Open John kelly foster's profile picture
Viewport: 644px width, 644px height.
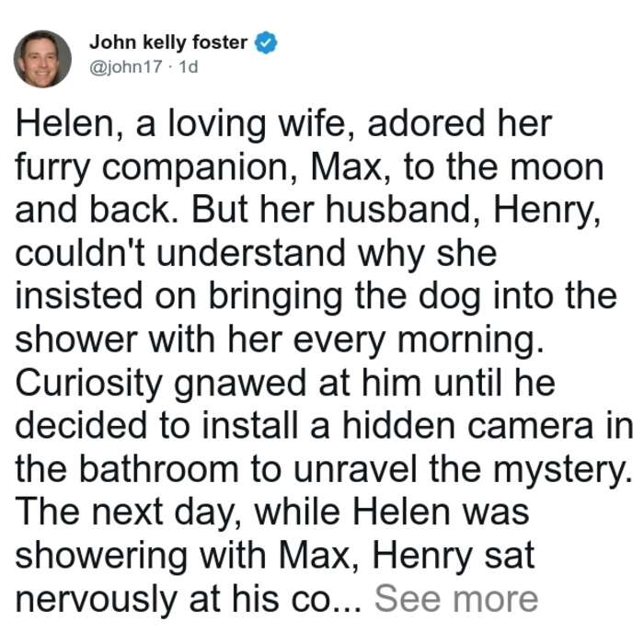coord(42,59)
